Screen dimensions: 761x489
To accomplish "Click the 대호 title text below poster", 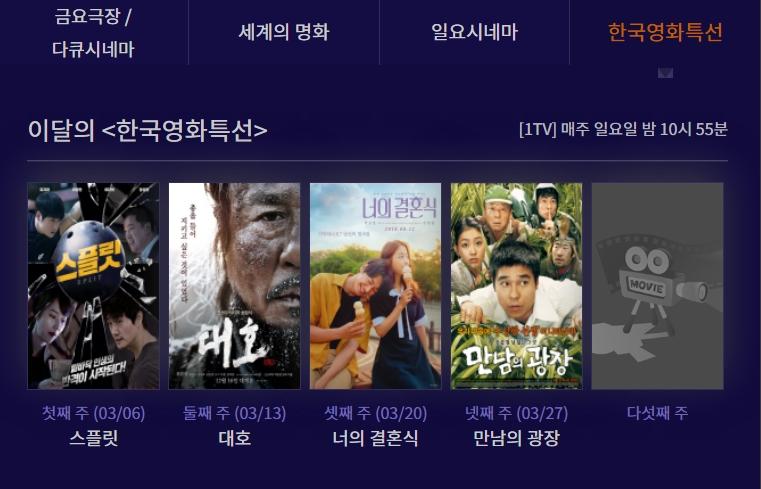I will tap(234, 438).
